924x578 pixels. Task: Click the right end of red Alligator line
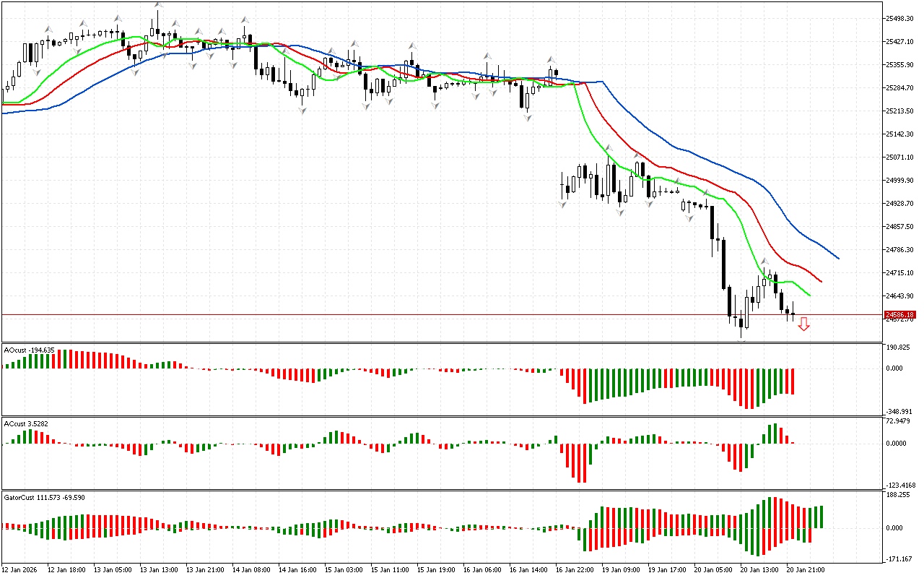821,281
